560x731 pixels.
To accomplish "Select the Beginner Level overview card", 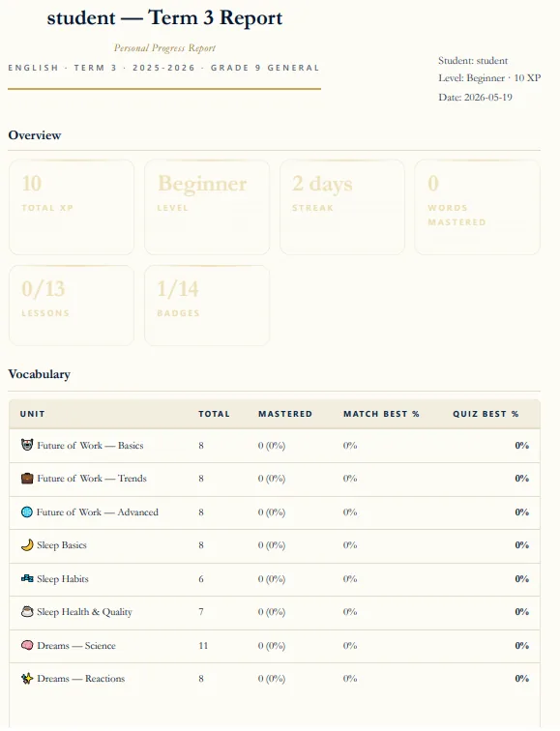I will (x=207, y=208).
